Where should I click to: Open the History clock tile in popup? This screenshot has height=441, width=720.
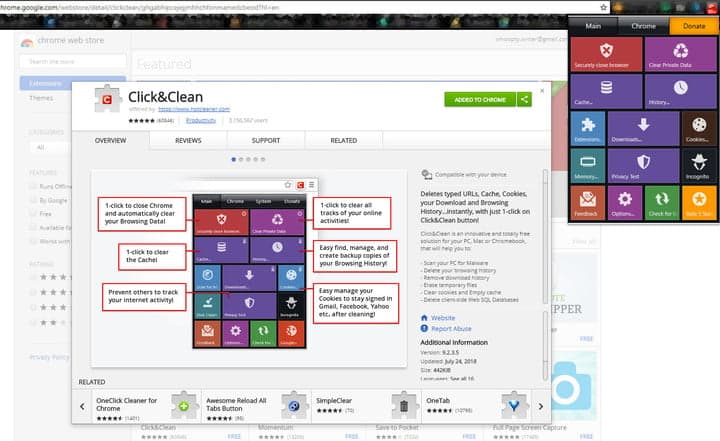681,91
